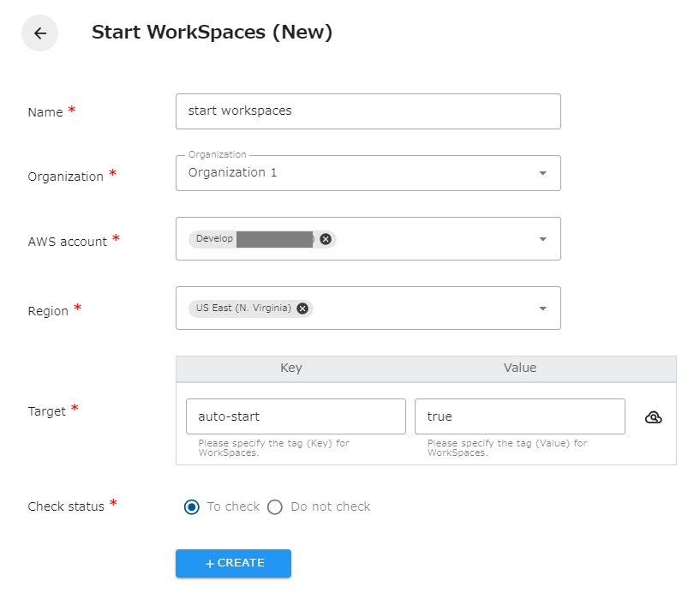
Task: Click the Name field containing start workspaces
Action: tap(368, 111)
